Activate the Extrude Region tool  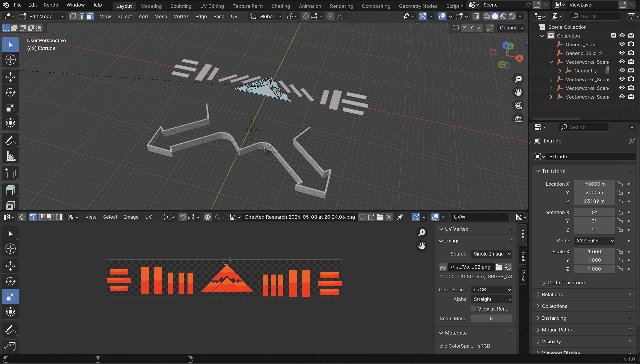coord(10,191)
